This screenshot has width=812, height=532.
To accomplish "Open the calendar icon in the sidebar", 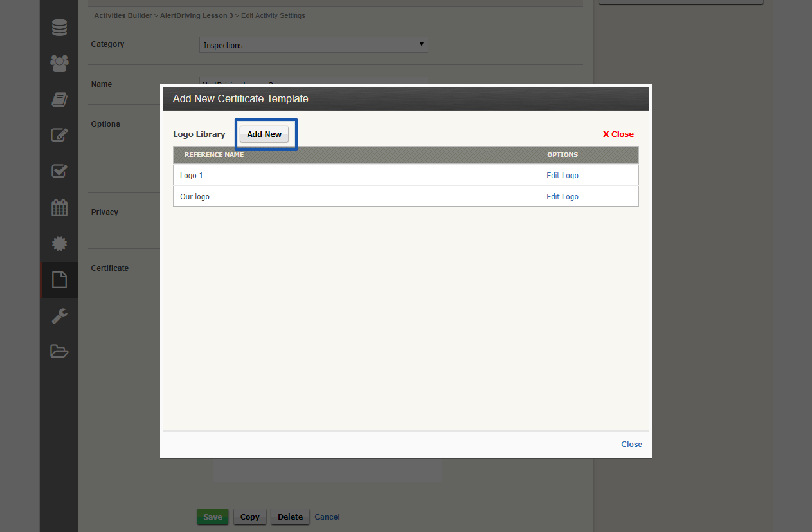I will (x=59, y=207).
